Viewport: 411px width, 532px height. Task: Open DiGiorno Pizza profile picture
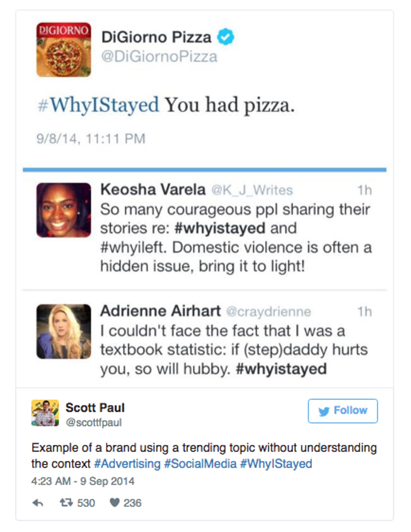click(x=64, y=50)
